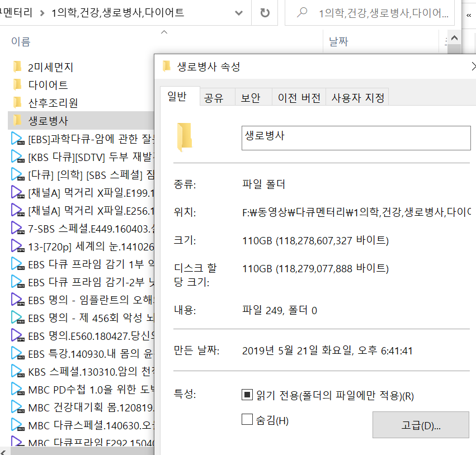Switch to the 이전 버전 tab
The width and height of the screenshot is (476, 455).
[x=299, y=98]
